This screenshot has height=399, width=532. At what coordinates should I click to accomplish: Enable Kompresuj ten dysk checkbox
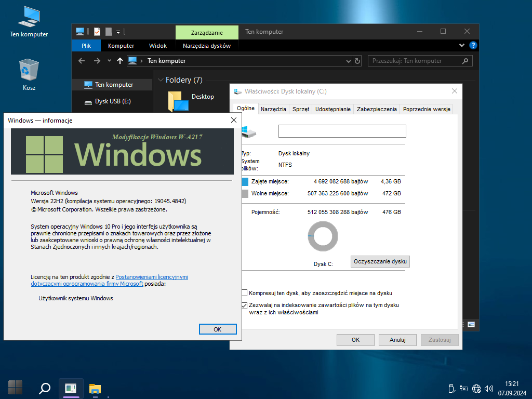pos(245,293)
